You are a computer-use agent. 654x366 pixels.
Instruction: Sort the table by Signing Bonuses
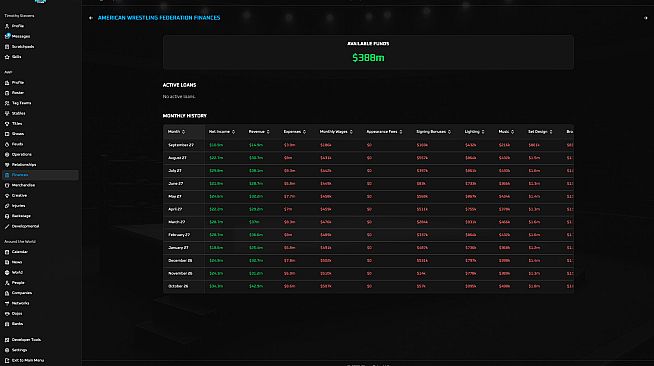[433, 132]
